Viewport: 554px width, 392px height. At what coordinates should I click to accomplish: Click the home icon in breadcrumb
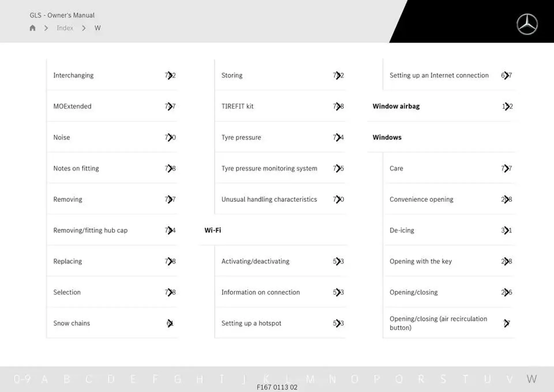tap(33, 28)
